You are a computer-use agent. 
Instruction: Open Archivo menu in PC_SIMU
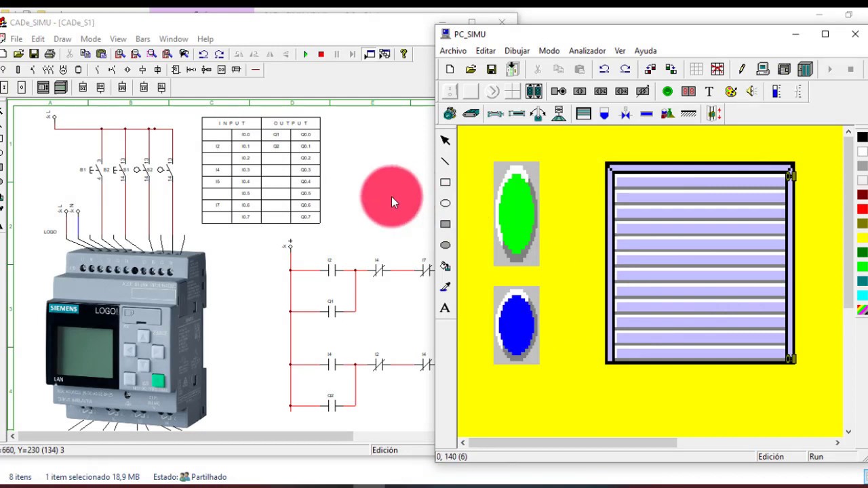453,51
